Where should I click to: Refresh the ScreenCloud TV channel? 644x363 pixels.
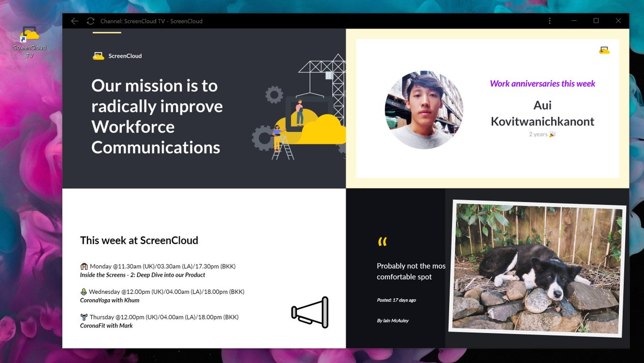click(90, 21)
